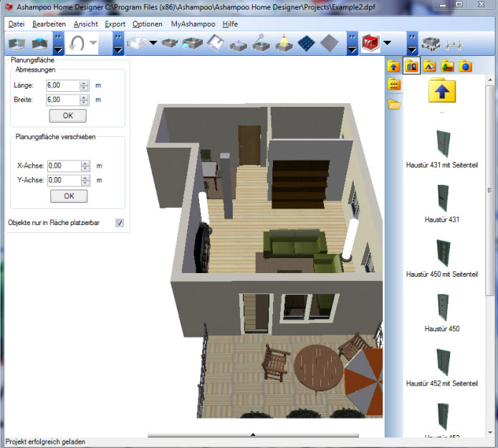Image resolution: width=498 pixels, height=448 pixels.
Task: Click the catalog vertical scrollbar thumb
Action: click(489, 190)
